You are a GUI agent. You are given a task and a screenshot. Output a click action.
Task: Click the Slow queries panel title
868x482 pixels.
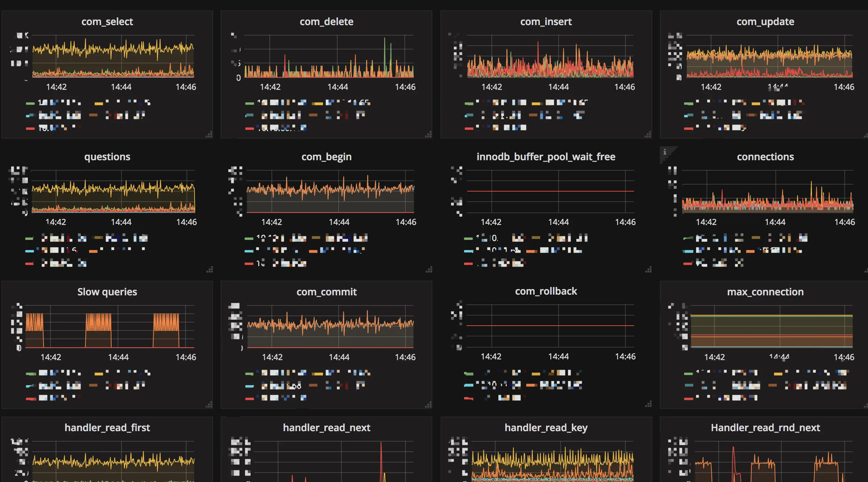[107, 291]
